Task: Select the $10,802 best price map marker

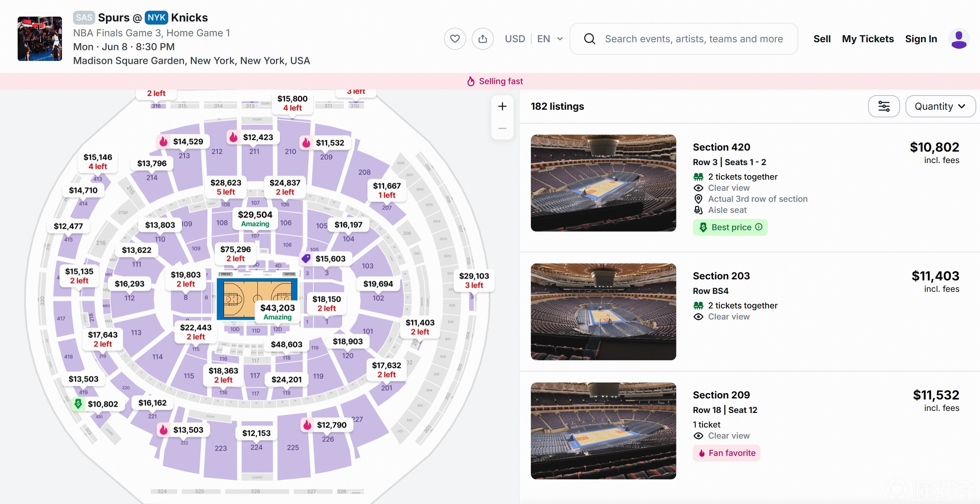Action: point(98,404)
